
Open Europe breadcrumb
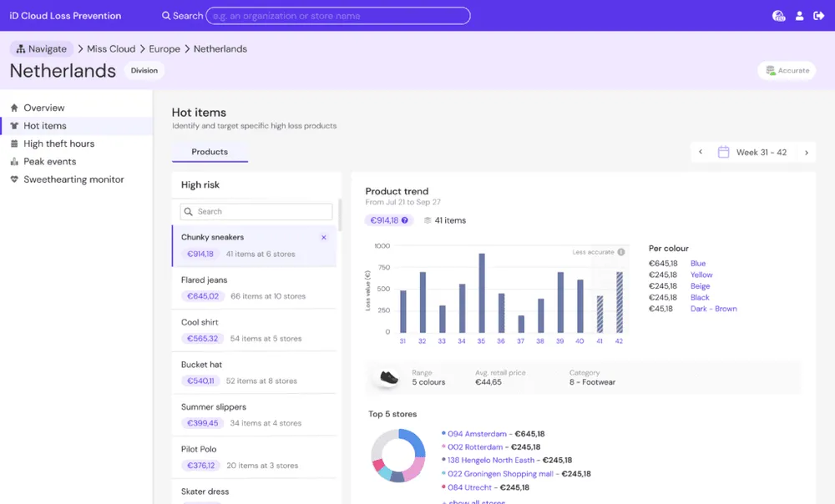click(x=164, y=49)
